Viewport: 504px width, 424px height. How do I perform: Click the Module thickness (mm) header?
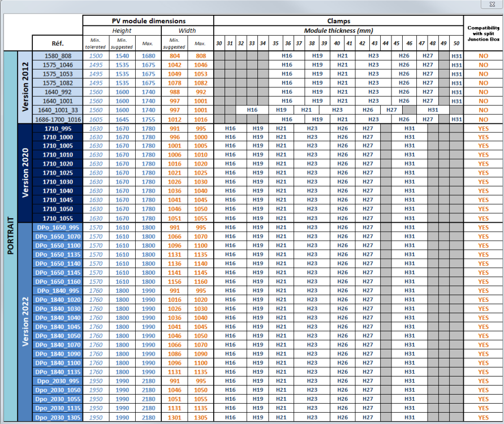click(338, 31)
